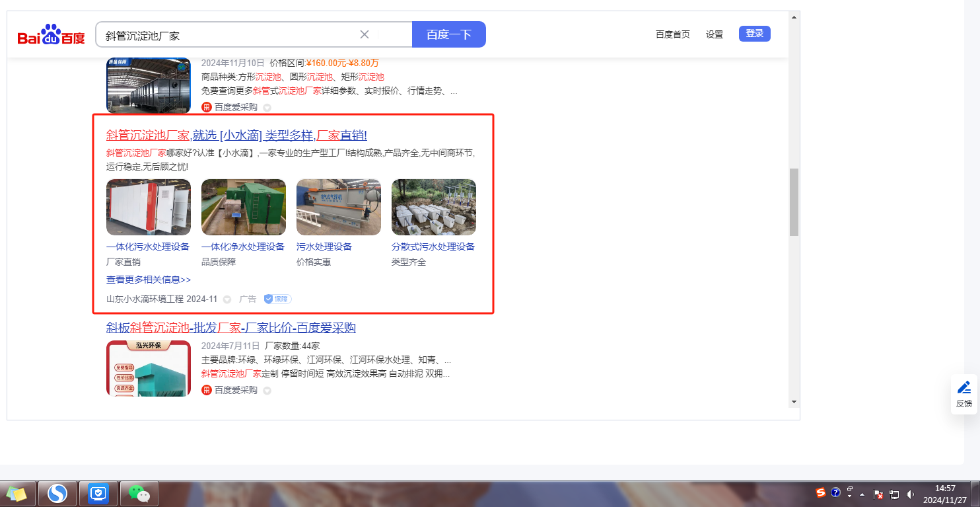Click the 2024年7月11日 date text
This screenshot has width=980, height=507.
coord(230,346)
